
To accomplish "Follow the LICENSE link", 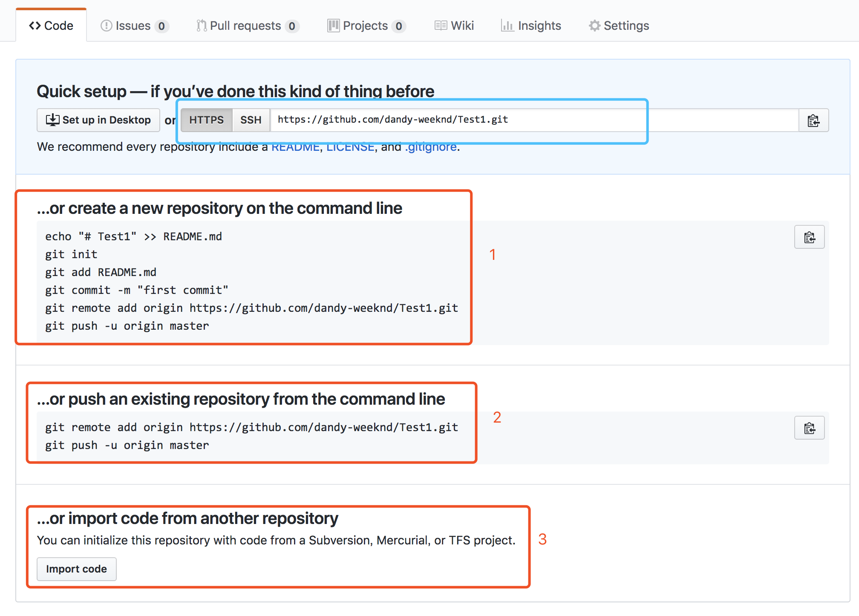I will point(350,147).
